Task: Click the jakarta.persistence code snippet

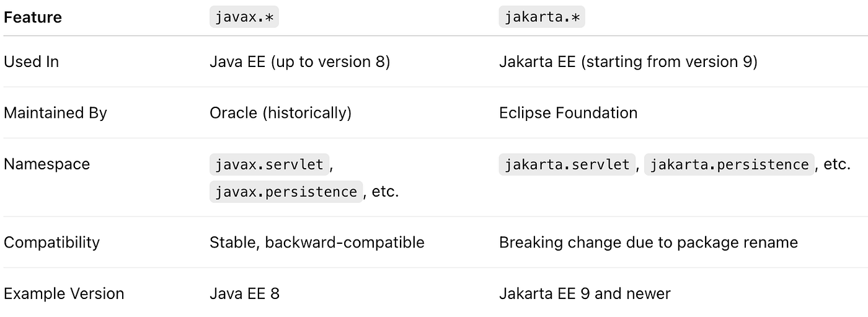Action: coord(729,164)
